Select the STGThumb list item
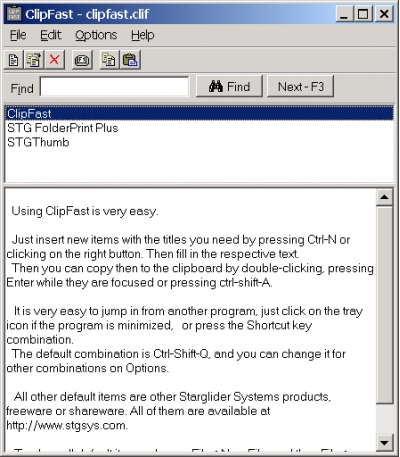The width and height of the screenshot is (400, 457). [38, 142]
